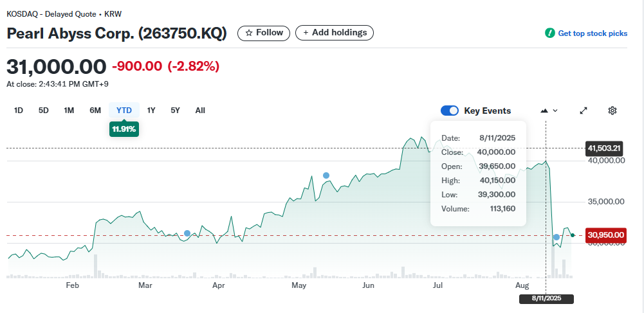This screenshot has width=644, height=313.
Task: Click the key event dot in May
Action: coord(326,175)
